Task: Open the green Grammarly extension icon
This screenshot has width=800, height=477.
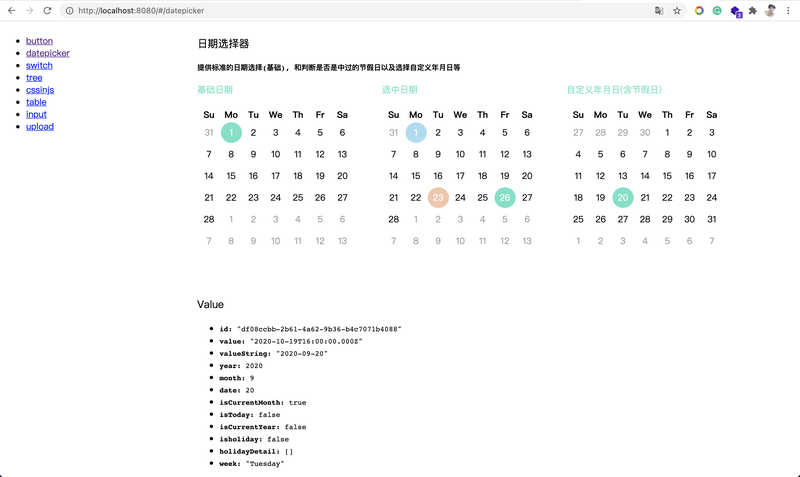Action: (717, 10)
